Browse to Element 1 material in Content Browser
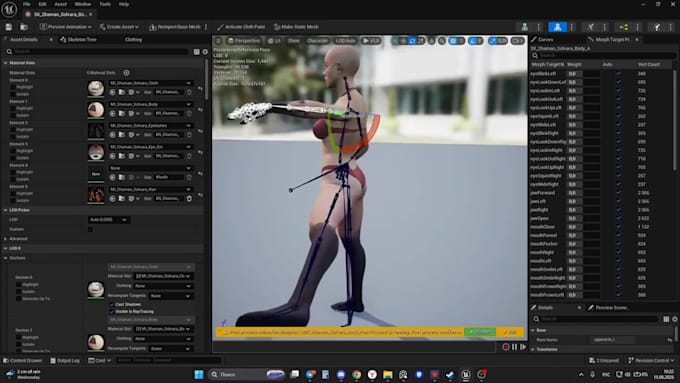 pyautogui.click(x=122, y=113)
